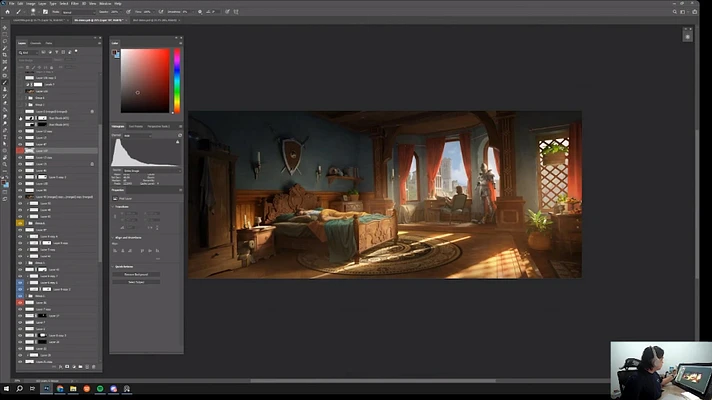
Task: Select the Brush tool in the toolbox
Action: 5,82
